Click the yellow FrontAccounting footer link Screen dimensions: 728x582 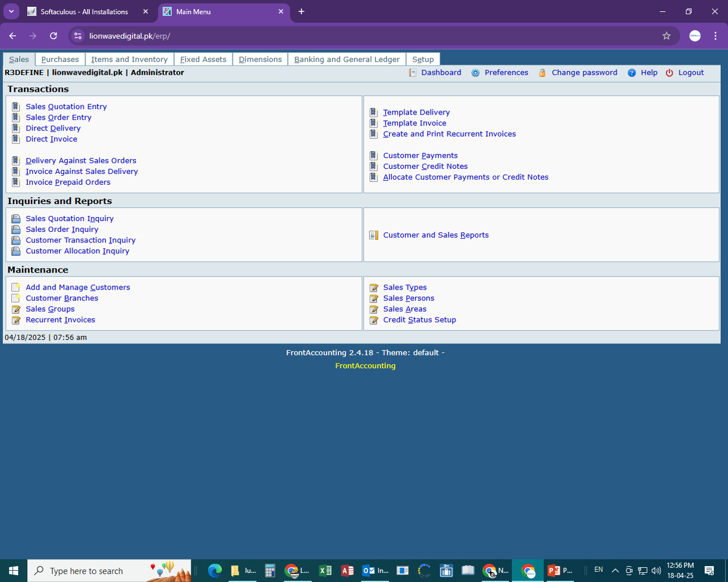365,366
